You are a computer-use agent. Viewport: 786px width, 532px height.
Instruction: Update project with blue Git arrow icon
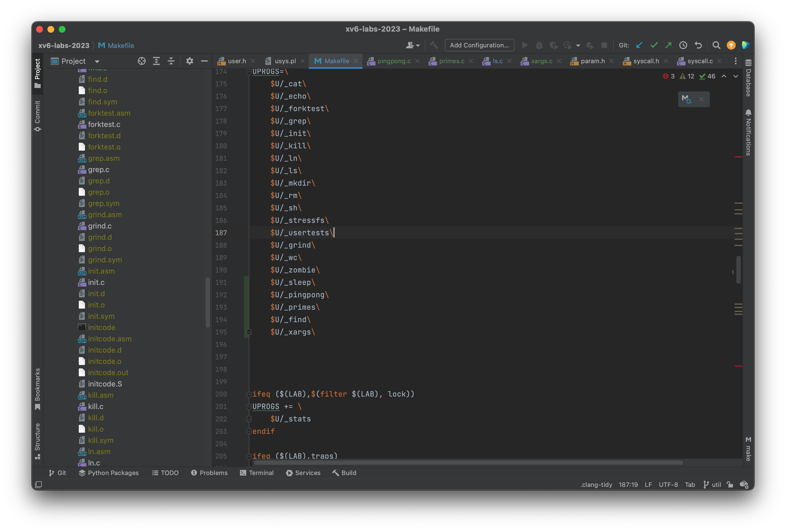(x=639, y=45)
